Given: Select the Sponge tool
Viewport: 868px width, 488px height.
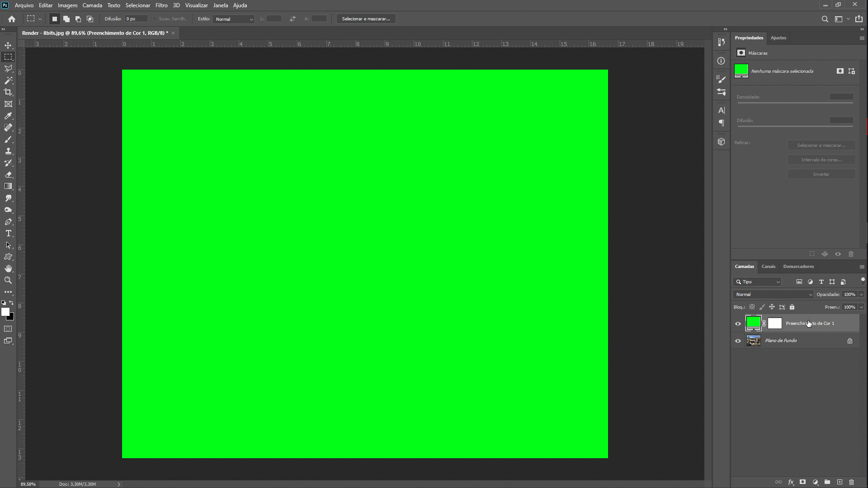Looking at the screenshot, I should pyautogui.click(x=8, y=210).
